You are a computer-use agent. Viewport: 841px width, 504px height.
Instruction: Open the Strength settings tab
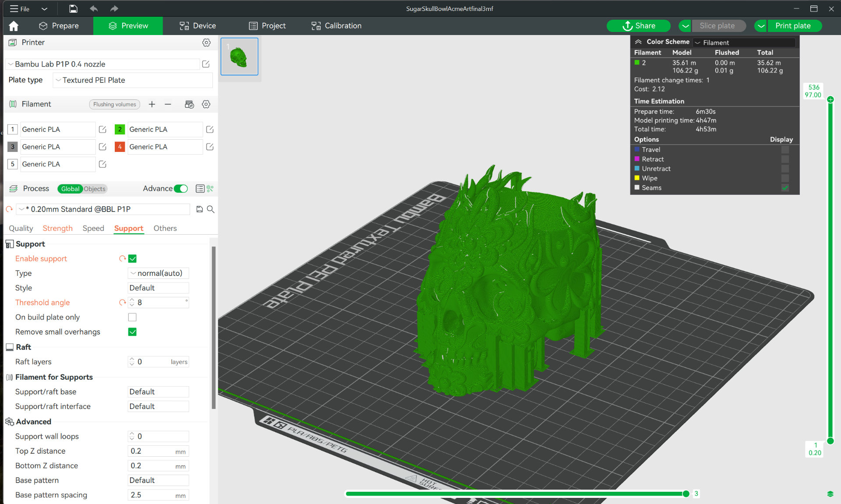pos(57,228)
